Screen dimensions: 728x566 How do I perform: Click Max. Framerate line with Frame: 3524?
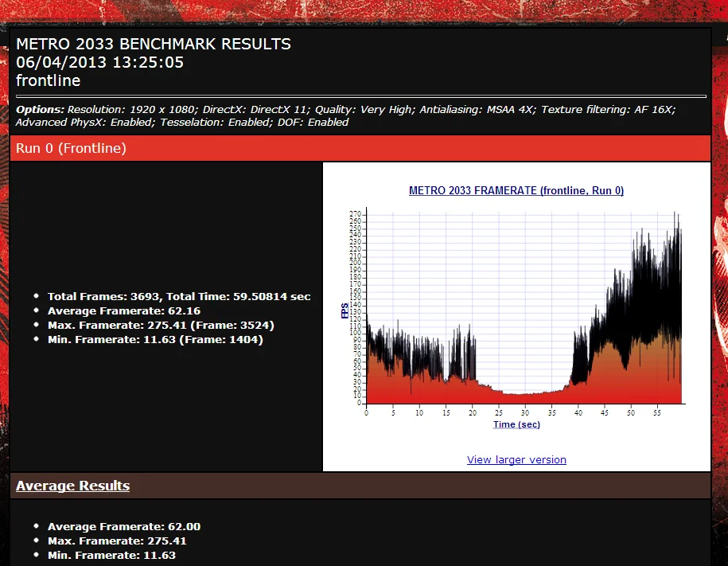pos(161,326)
